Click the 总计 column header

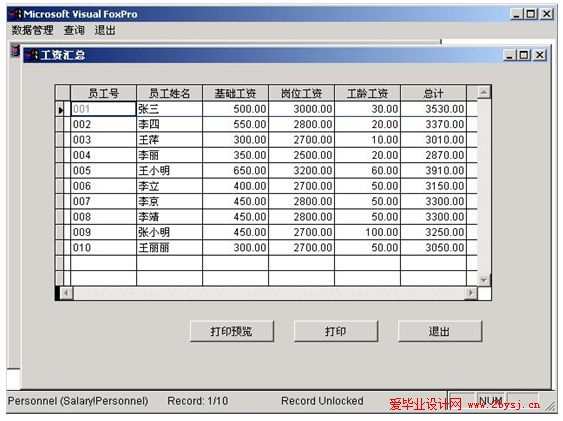(433, 93)
